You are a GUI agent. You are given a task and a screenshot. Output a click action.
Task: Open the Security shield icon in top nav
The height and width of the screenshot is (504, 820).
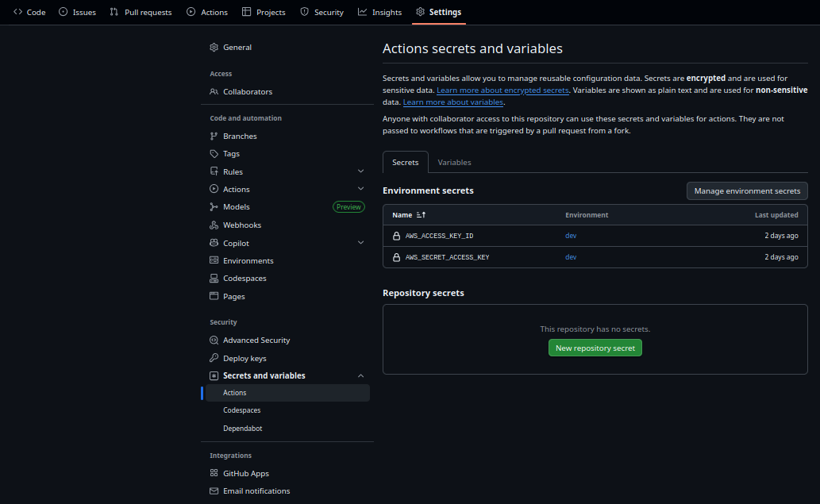[302, 12]
